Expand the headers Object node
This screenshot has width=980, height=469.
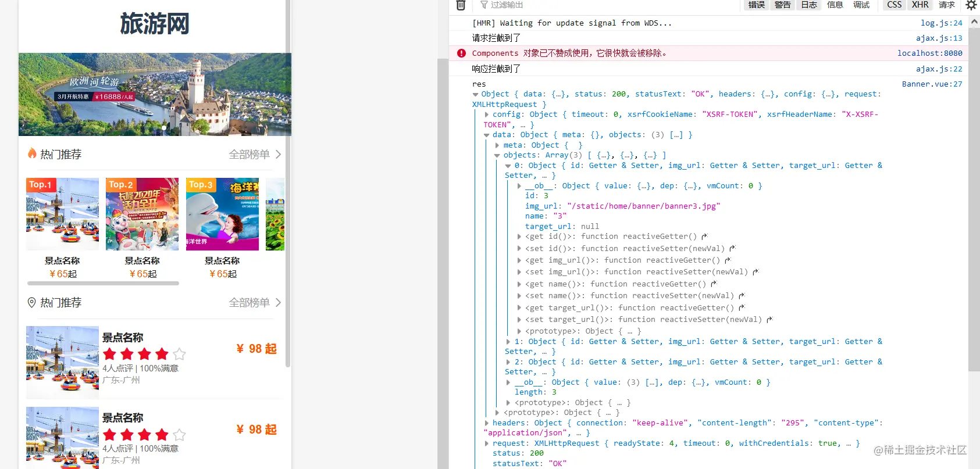(487, 423)
